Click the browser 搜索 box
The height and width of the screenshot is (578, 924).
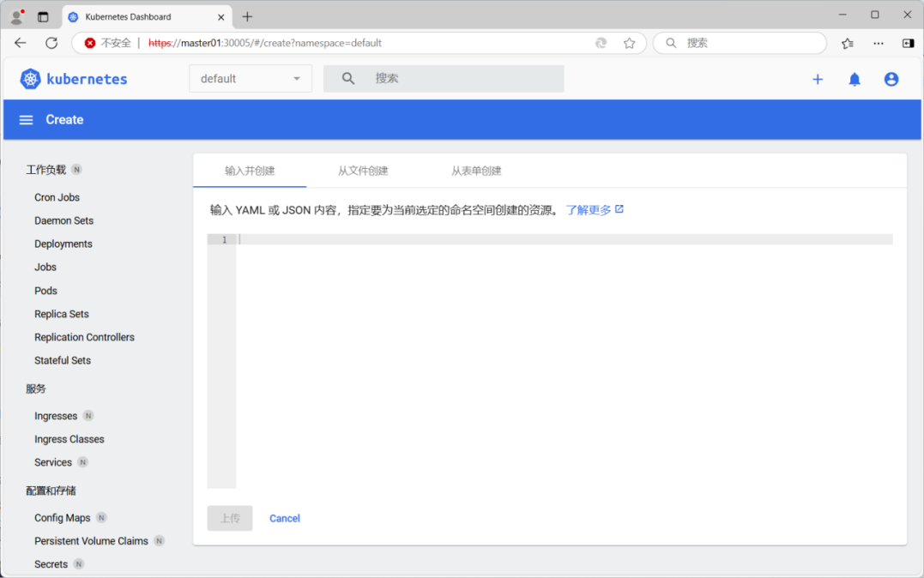[x=740, y=43]
